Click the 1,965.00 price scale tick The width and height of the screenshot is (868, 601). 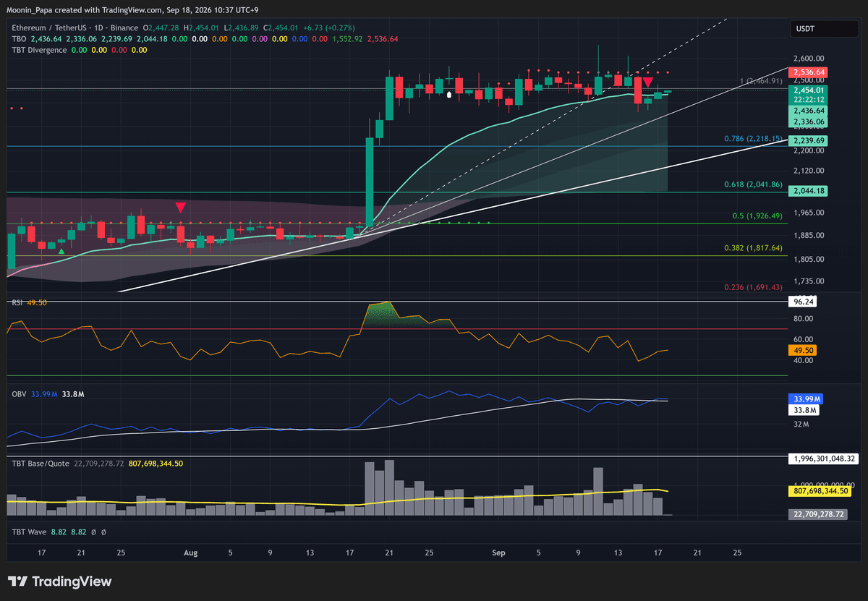[809, 213]
